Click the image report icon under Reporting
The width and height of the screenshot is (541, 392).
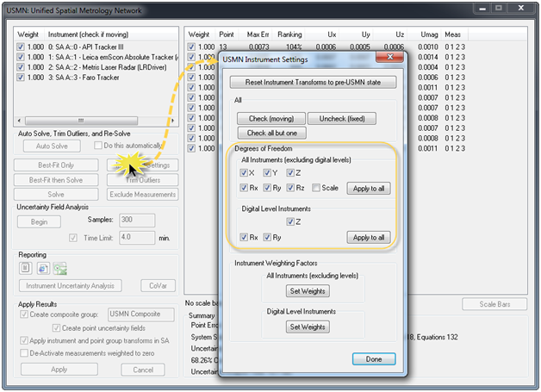59,268
